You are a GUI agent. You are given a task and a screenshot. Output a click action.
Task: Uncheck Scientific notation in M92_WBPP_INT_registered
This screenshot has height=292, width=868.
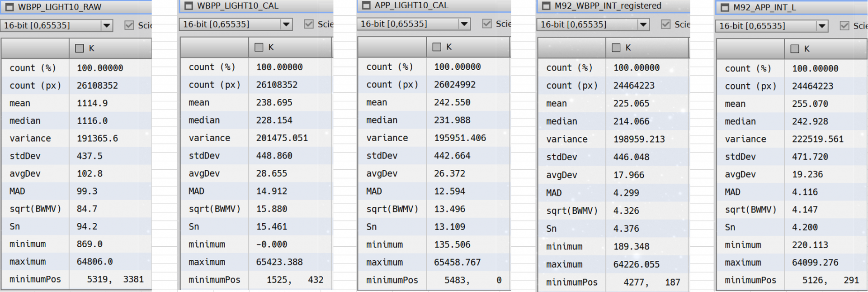click(666, 24)
